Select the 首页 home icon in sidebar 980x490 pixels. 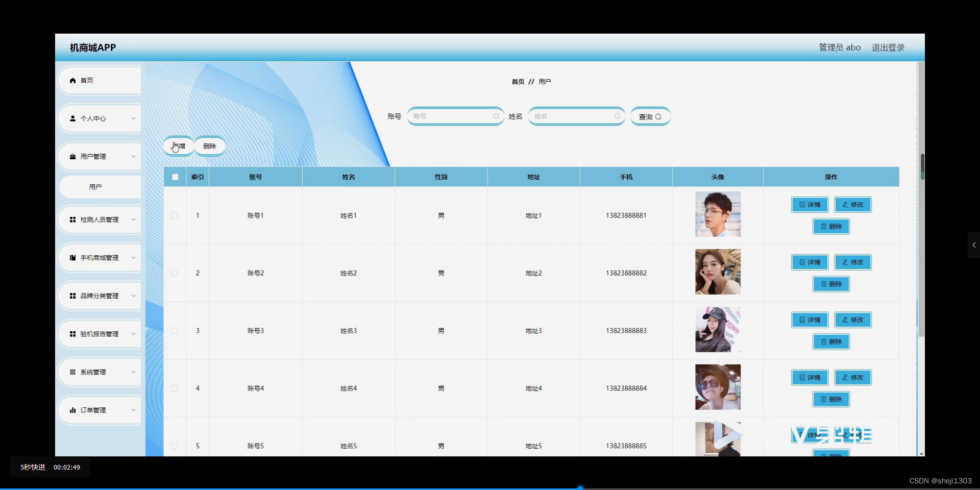pos(73,80)
